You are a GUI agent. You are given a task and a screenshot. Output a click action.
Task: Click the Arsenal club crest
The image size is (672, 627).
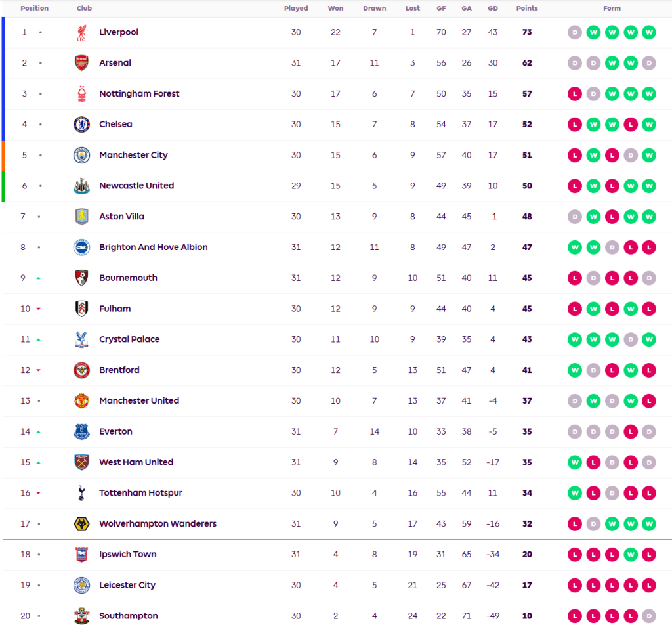(81, 63)
